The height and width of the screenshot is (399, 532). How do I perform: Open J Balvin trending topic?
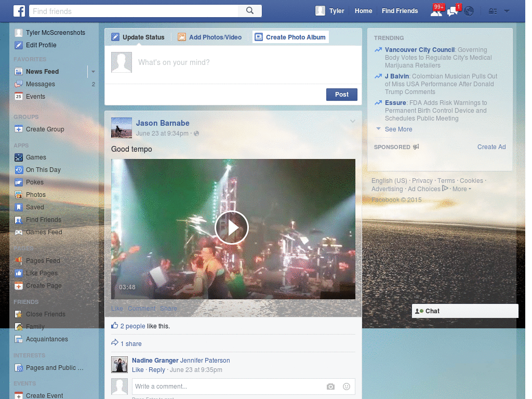pos(396,76)
